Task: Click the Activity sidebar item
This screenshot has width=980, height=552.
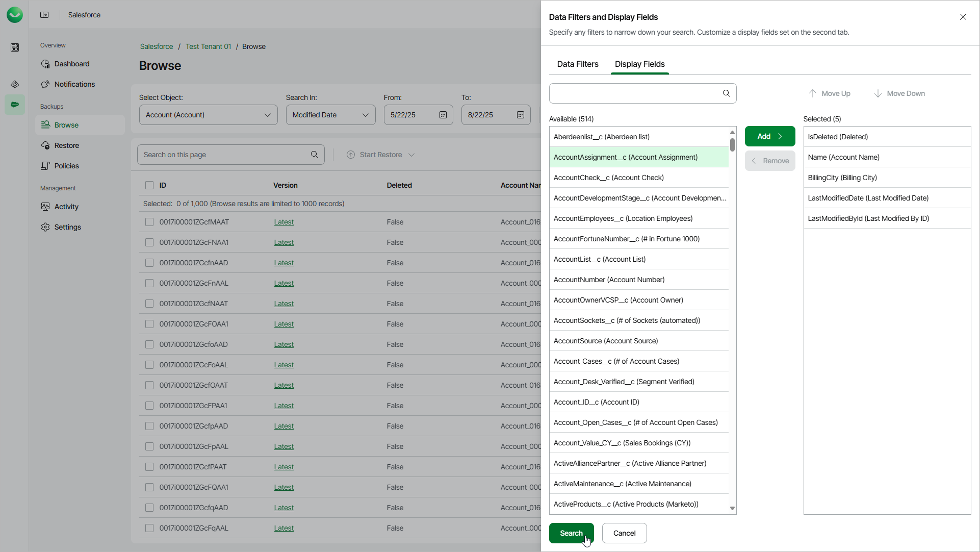Action: [x=66, y=207]
